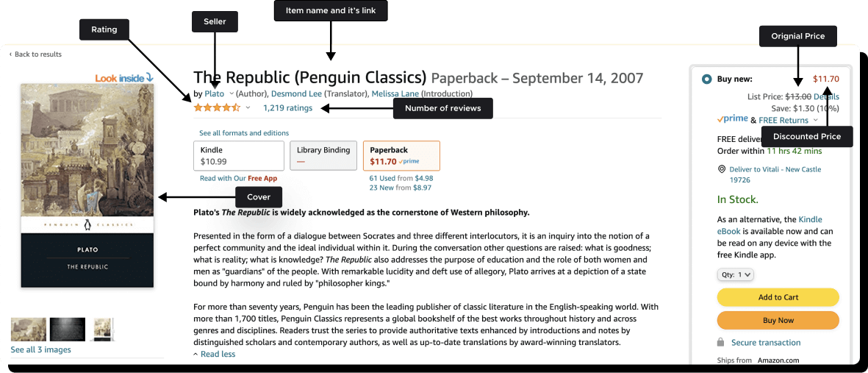Select the Paperback format option
The image size is (868, 373).
pos(401,156)
